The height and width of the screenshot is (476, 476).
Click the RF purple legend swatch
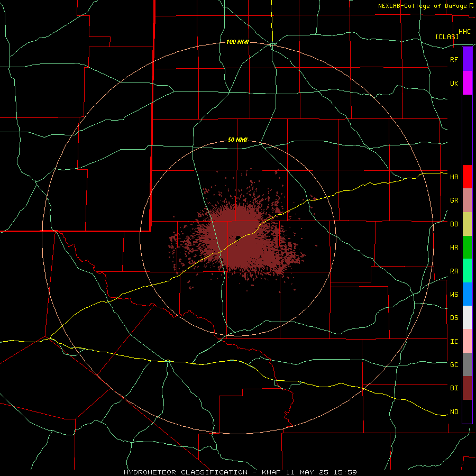point(467,59)
